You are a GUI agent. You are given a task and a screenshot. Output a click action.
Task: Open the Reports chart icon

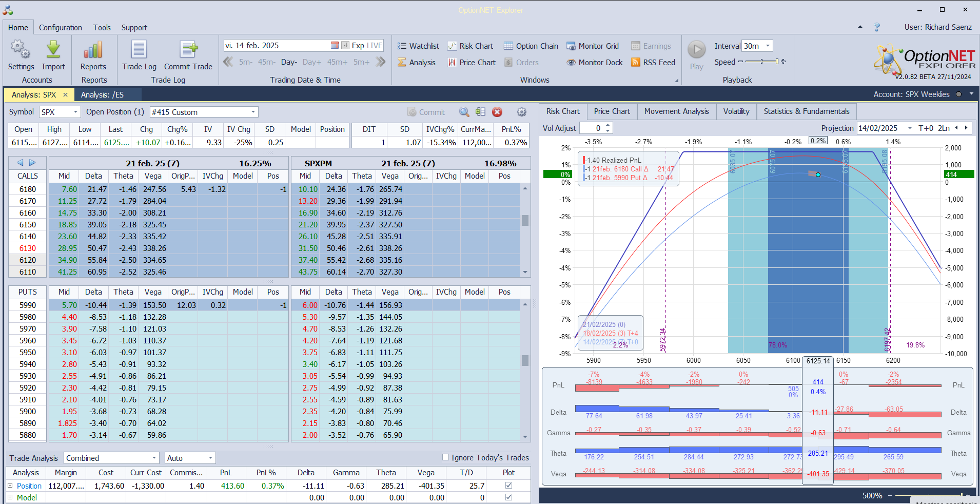[93, 50]
